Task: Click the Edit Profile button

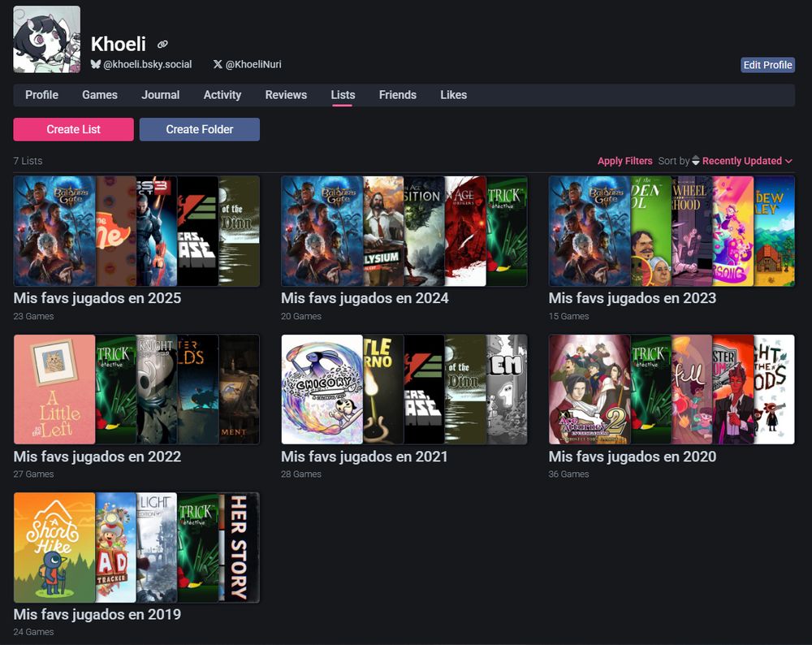Action: (x=767, y=65)
